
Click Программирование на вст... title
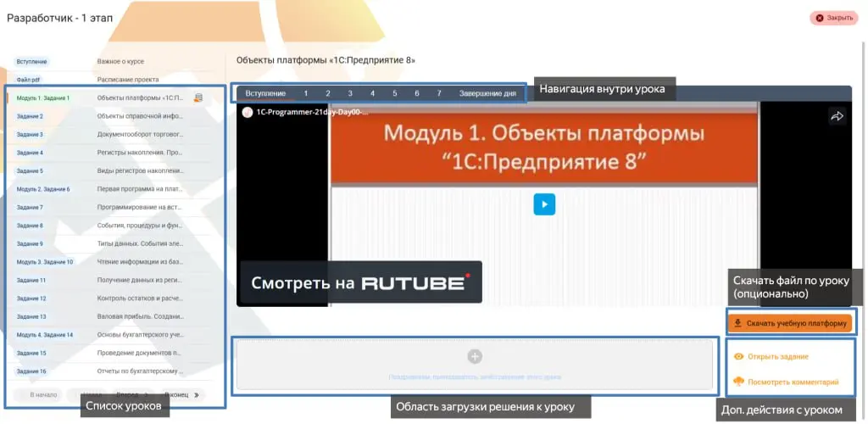point(140,207)
